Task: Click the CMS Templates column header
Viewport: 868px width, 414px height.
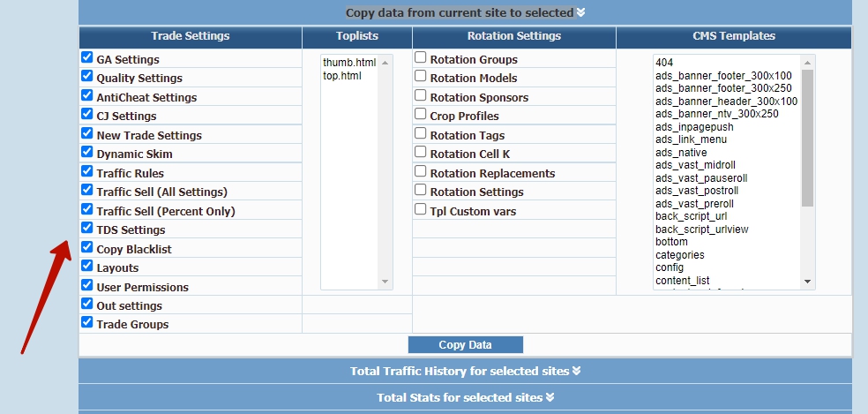Action: (734, 36)
